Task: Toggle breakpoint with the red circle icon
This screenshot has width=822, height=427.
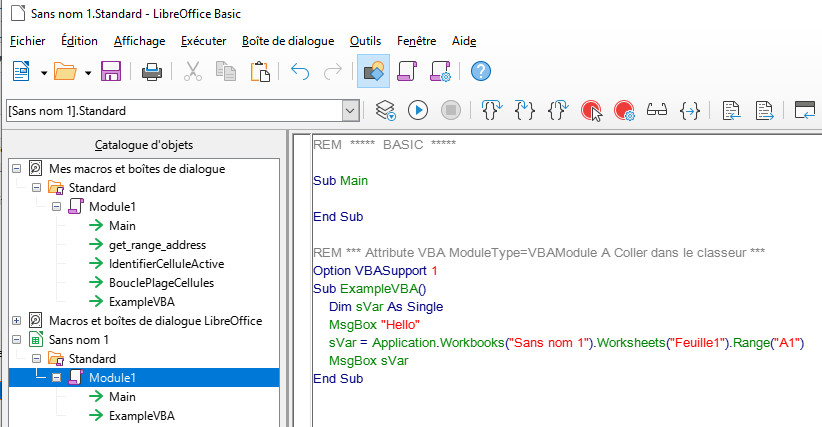Action: (x=591, y=111)
